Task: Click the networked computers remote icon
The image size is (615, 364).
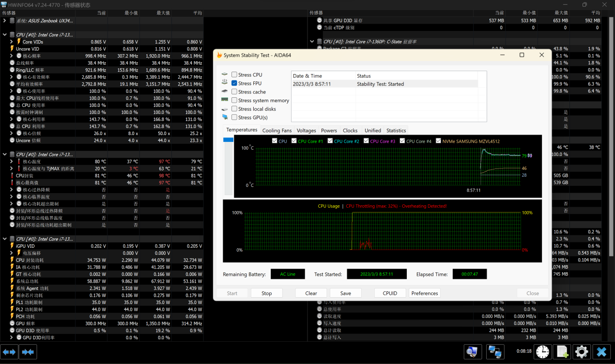Action: coord(495,352)
